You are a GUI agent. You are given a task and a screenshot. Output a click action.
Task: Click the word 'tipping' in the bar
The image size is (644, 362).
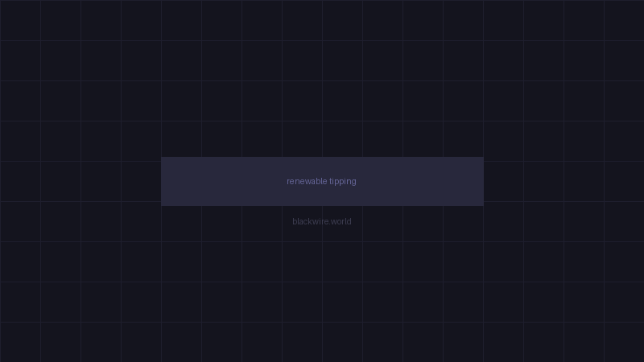click(x=343, y=181)
